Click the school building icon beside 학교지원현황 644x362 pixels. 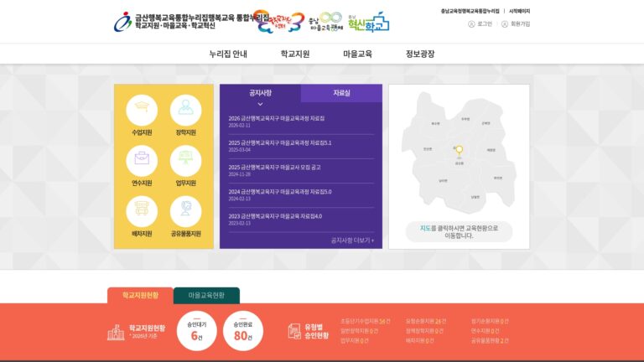[x=116, y=332]
